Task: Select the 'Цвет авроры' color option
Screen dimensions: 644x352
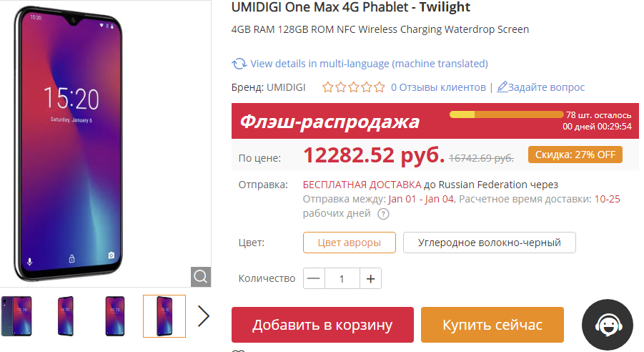Action: [x=349, y=243]
